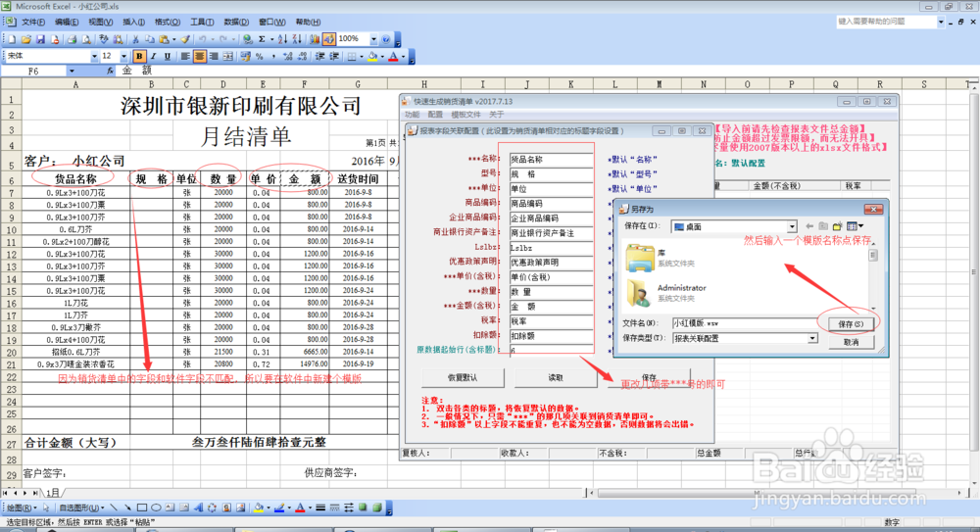Open the Views menu dropdown in Save As
The width and height of the screenshot is (980, 532).
tap(860, 225)
